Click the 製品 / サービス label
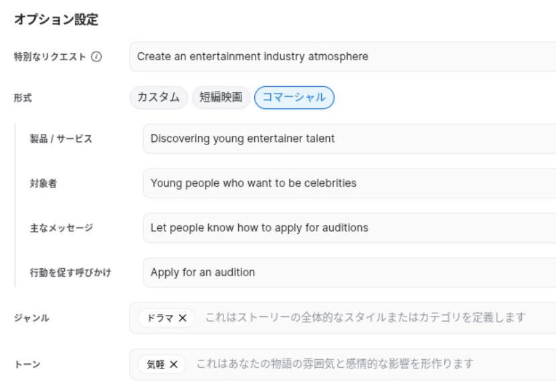 61,138
